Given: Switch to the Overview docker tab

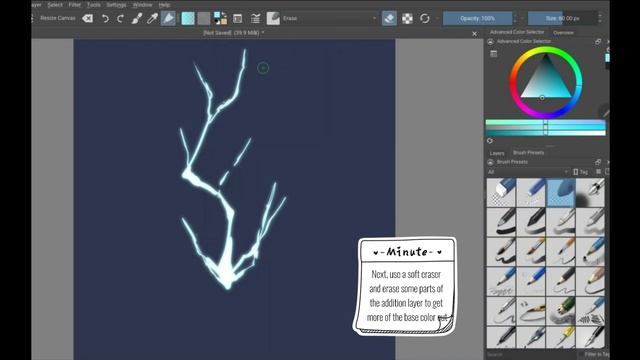Looking at the screenshot, I should click(x=563, y=33).
